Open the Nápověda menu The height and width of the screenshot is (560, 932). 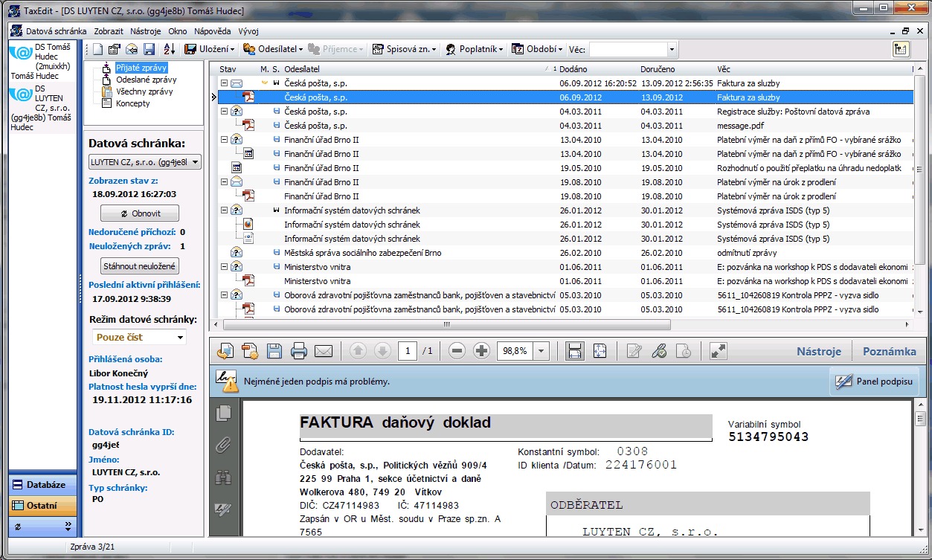pos(213,31)
